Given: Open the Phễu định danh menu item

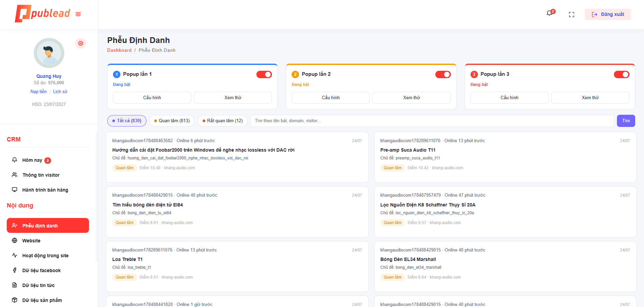Looking at the screenshot, I should (48, 225).
